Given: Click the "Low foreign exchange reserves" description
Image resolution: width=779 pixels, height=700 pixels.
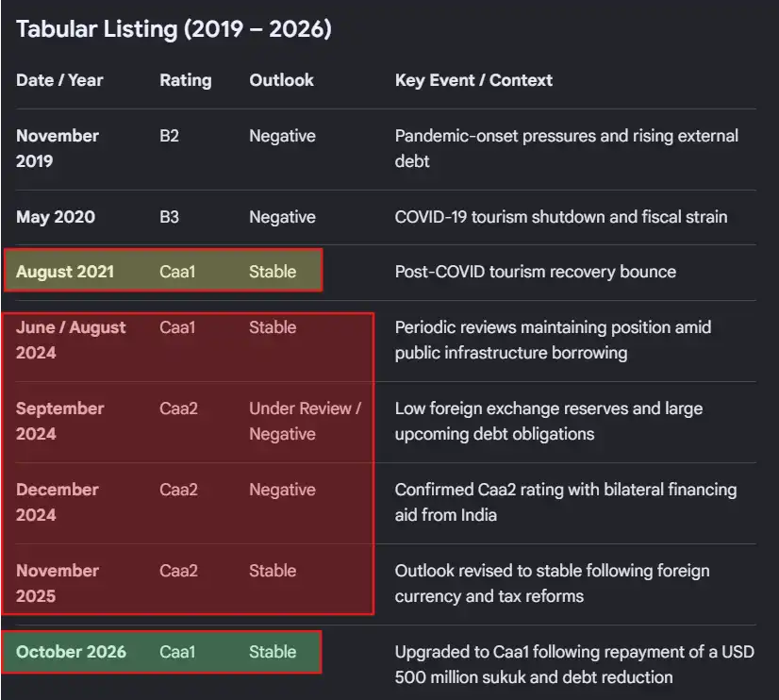Looking at the screenshot, I should 549,421.
